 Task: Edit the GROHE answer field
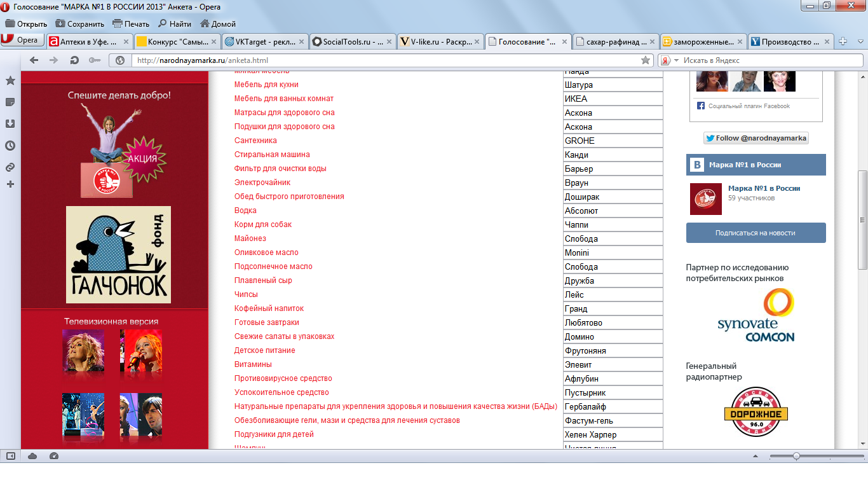click(613, 141)
